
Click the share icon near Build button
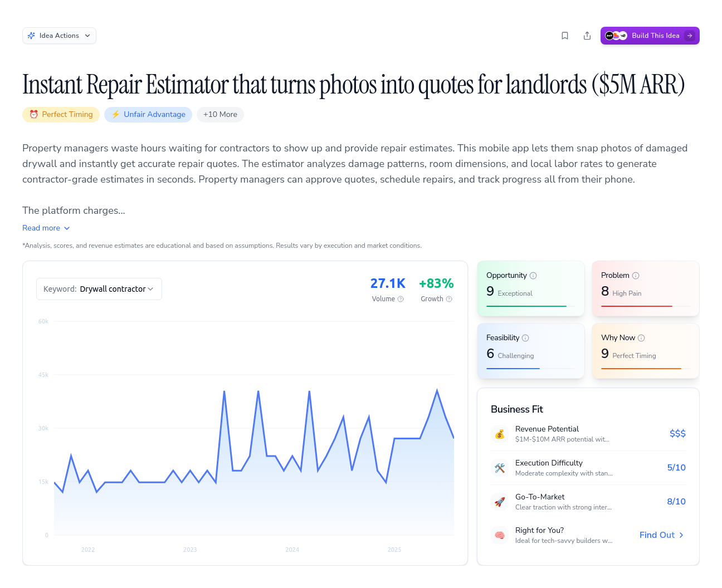(x=587, y=36)
